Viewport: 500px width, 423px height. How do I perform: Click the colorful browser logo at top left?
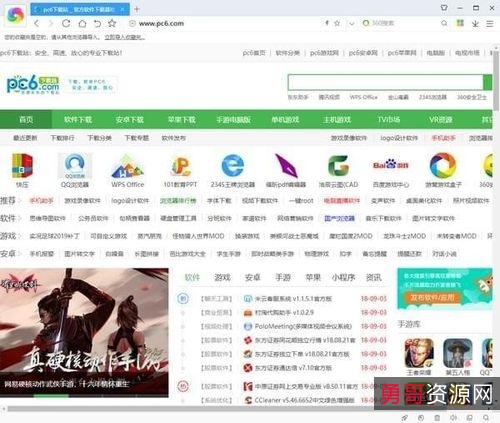point(15,15)
